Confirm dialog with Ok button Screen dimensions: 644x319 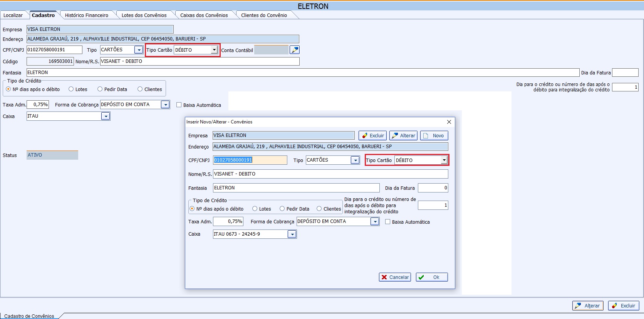432,277
